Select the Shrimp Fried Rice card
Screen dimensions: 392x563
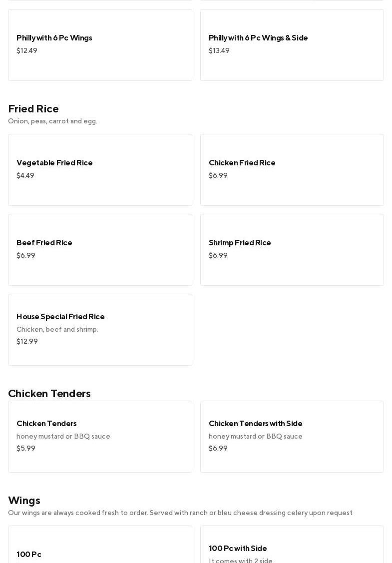292,249
